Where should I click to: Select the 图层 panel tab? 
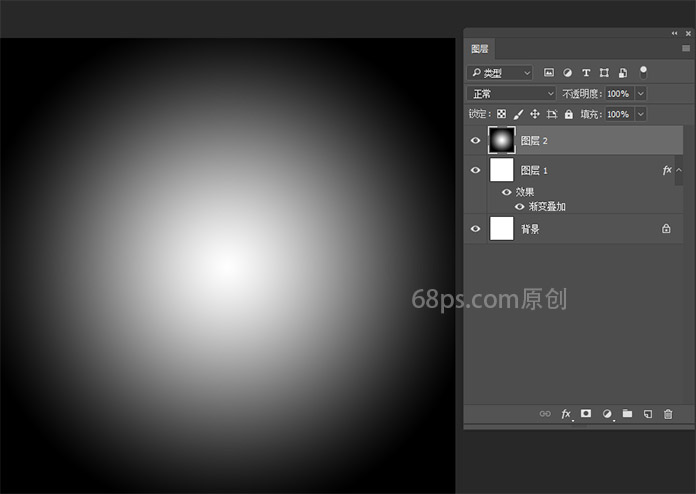point(480,48)
